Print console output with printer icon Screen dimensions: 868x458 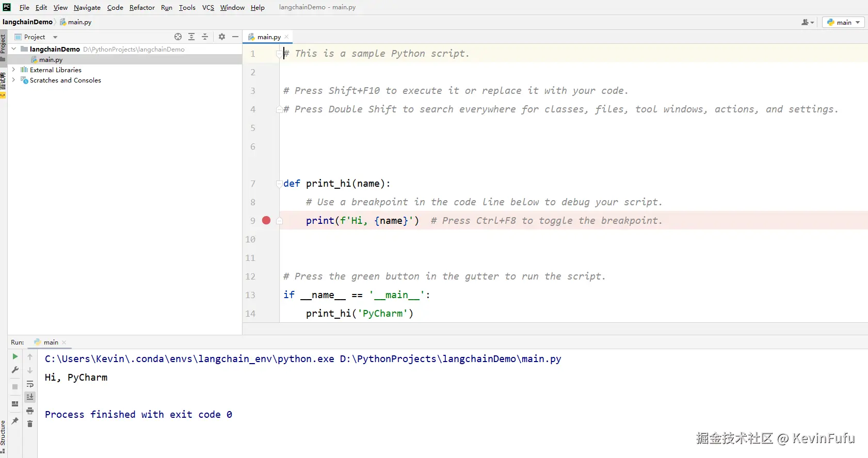pos(30,411)
